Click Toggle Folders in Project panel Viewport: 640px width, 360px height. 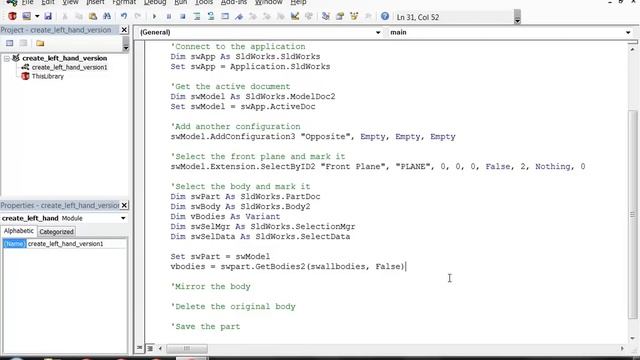pos(40,43)
